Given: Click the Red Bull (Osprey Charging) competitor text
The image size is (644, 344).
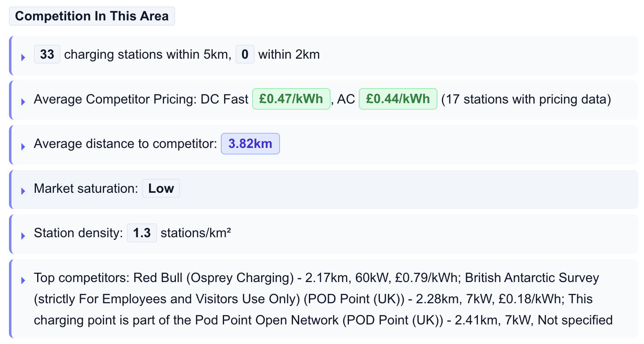Looking at the screenshot, I should [213, 278].
